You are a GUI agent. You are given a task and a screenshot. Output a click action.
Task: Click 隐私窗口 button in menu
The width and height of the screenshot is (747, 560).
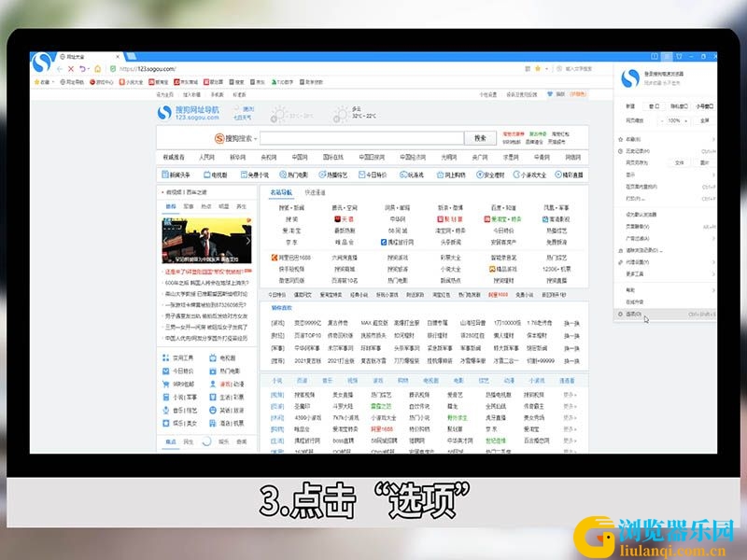point(679,106)
